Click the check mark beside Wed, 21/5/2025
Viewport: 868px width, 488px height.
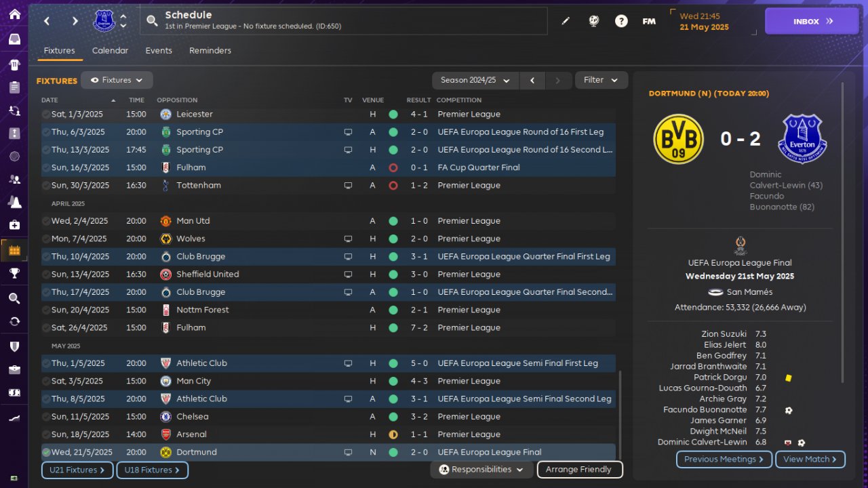point(46,452)
